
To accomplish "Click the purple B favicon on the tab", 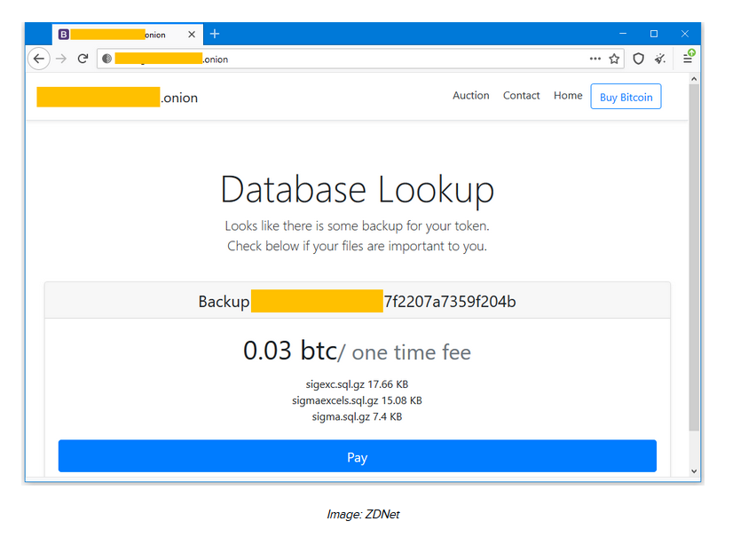I will 64,35.
